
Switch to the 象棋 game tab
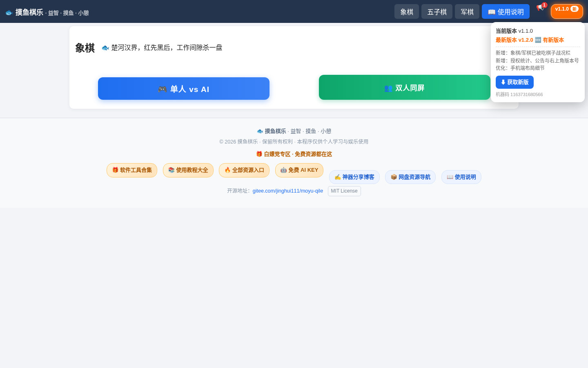[x=407, y=11]
